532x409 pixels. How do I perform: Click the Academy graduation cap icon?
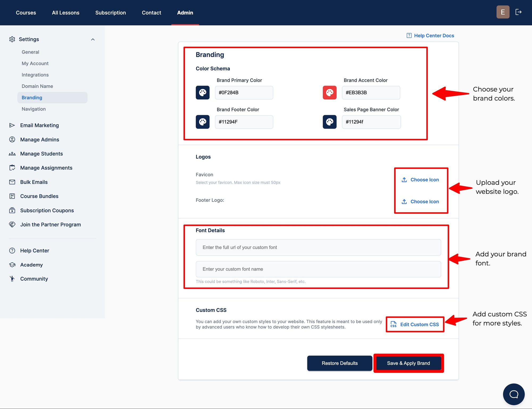click(12, 265)
